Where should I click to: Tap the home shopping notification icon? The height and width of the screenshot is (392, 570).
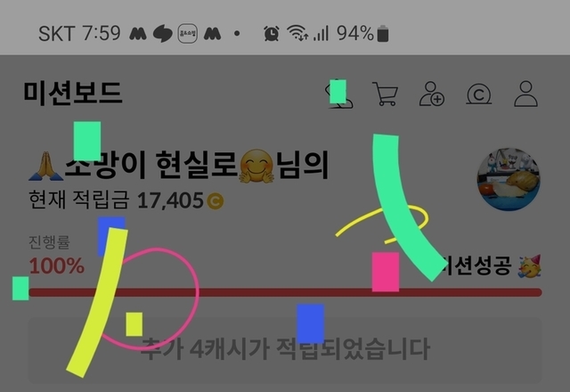(188, 34)
